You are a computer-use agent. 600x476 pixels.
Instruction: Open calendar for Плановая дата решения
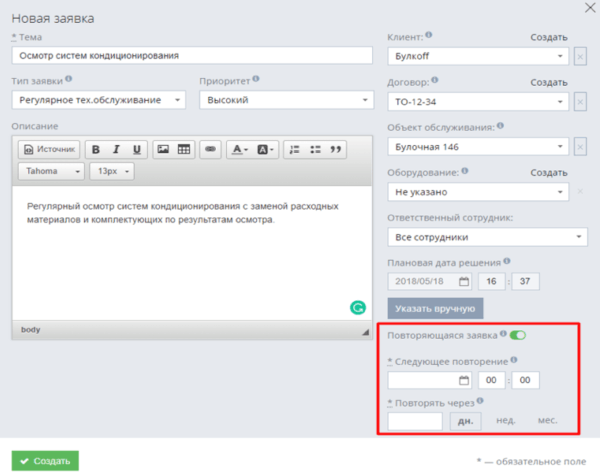(x=464, y=282)
